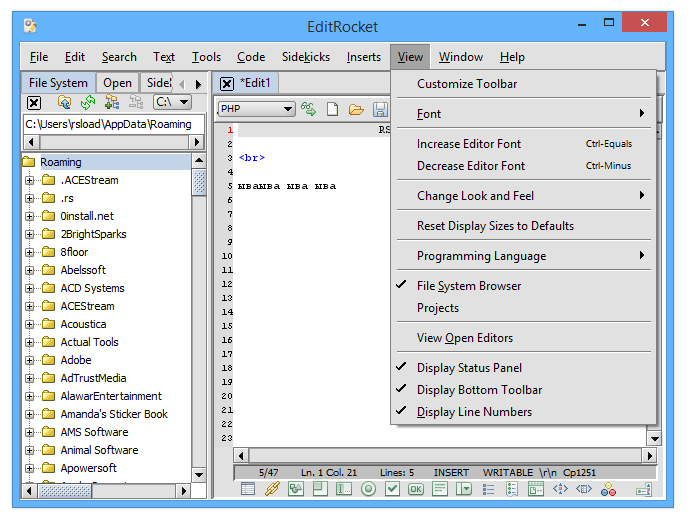
Task: Open the Sidekicks menu
Action: [306, 57]
